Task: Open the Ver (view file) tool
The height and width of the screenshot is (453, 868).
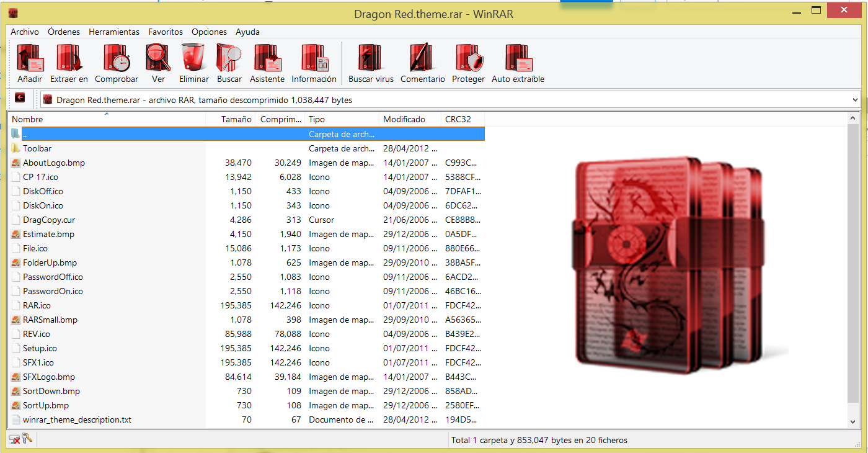Action: point(158,58)
